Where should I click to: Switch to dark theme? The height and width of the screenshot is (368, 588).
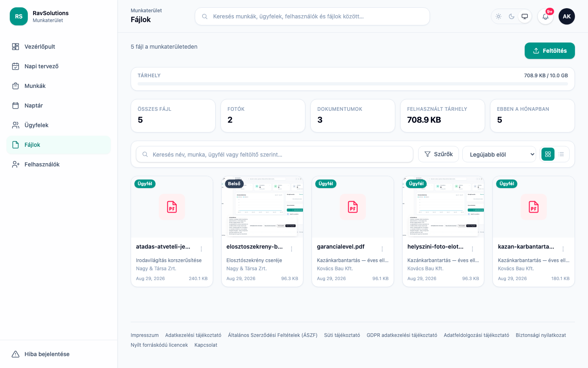[x=512, y=16]
